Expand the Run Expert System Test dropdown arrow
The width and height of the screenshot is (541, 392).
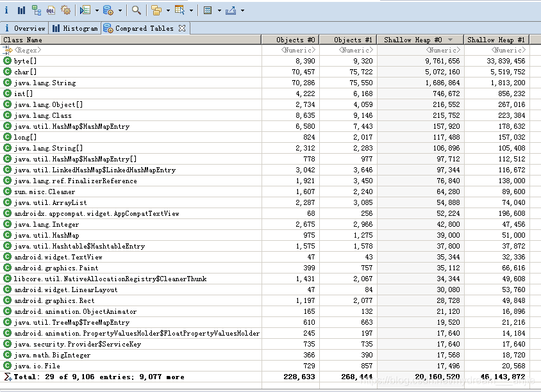[x=97, y=11]
